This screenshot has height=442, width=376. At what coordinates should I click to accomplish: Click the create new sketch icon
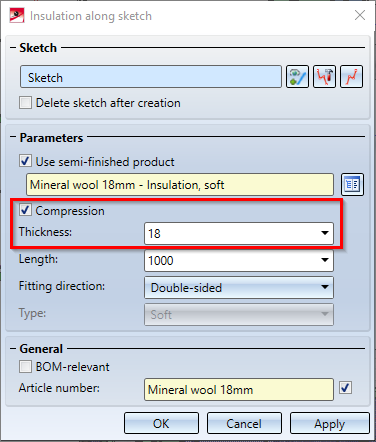point(351,77)
